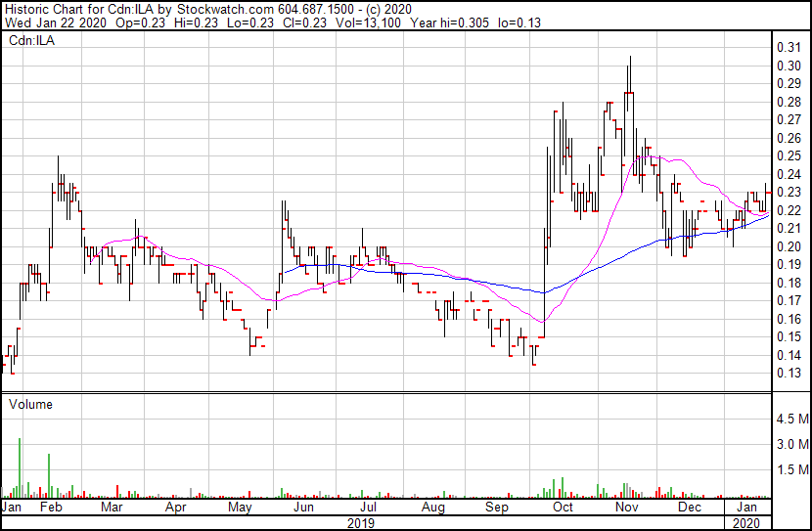Click the chart title 'Historic Chart for Cdn:ILA'
The image size is (812, 531).
[x=81, y=9]
